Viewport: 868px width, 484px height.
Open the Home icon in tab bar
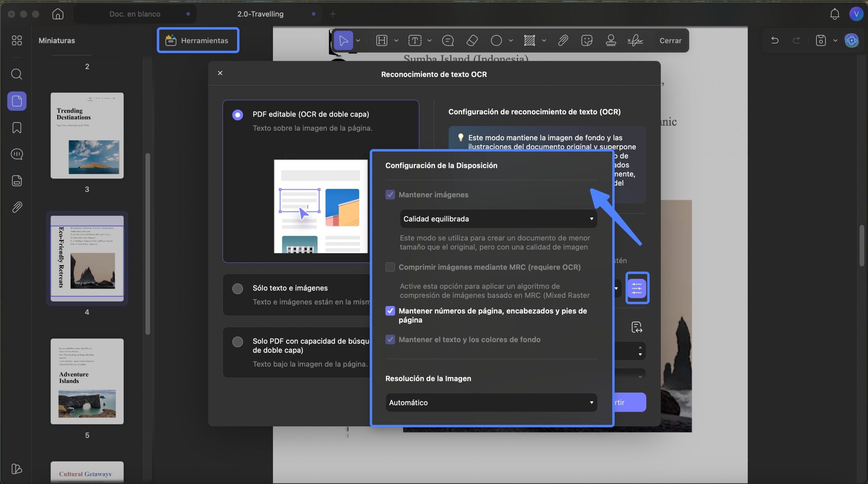(58, 14)
